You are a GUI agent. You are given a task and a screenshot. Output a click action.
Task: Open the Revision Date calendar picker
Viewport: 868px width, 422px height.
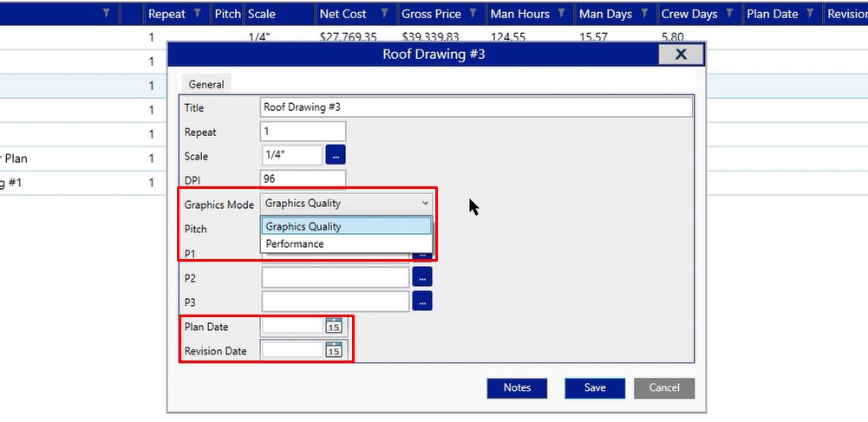point(334,350)
